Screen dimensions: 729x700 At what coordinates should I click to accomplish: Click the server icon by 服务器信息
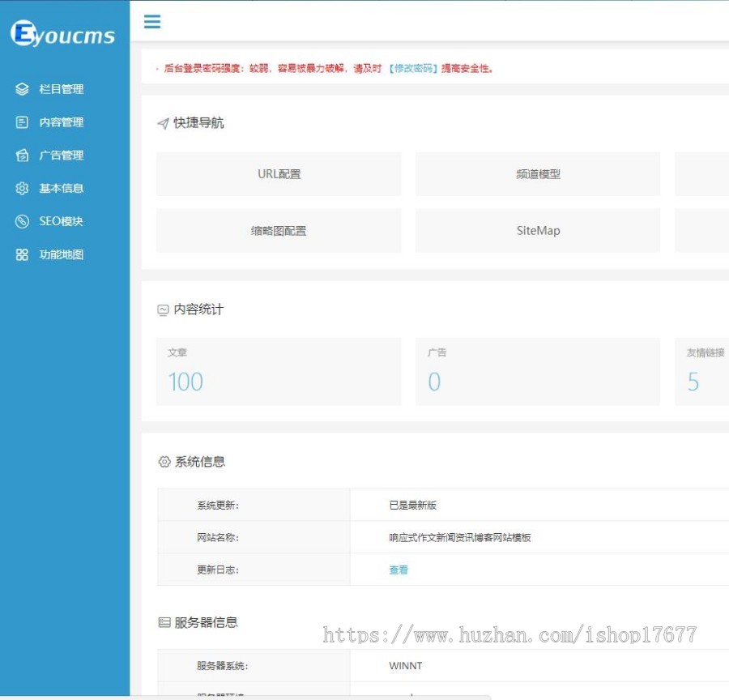pos(164,622)
